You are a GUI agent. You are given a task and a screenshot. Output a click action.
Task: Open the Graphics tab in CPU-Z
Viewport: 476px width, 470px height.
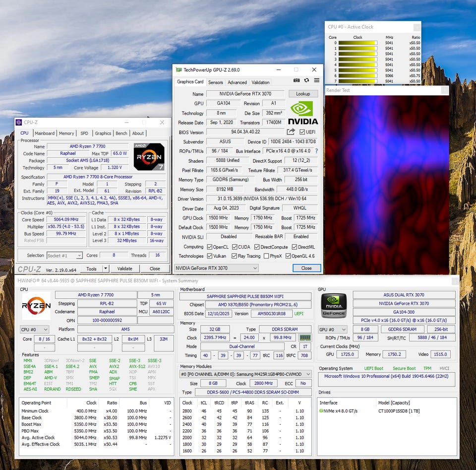pyautogui.click(x=103, y=133)
